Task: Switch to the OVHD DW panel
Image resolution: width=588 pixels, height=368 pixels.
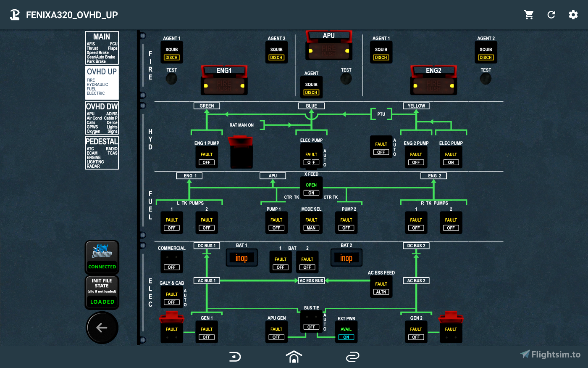Action: [x=102, y=118]
